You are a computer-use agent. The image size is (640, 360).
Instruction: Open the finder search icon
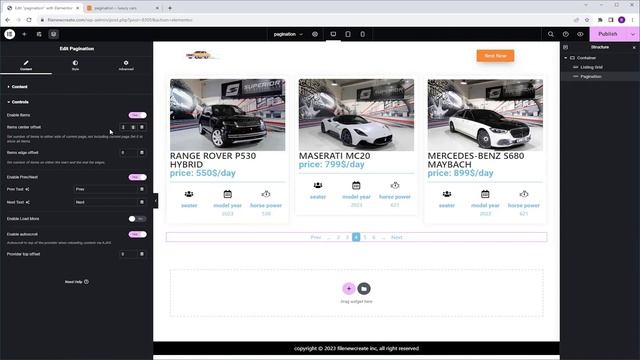coord(551,34)
